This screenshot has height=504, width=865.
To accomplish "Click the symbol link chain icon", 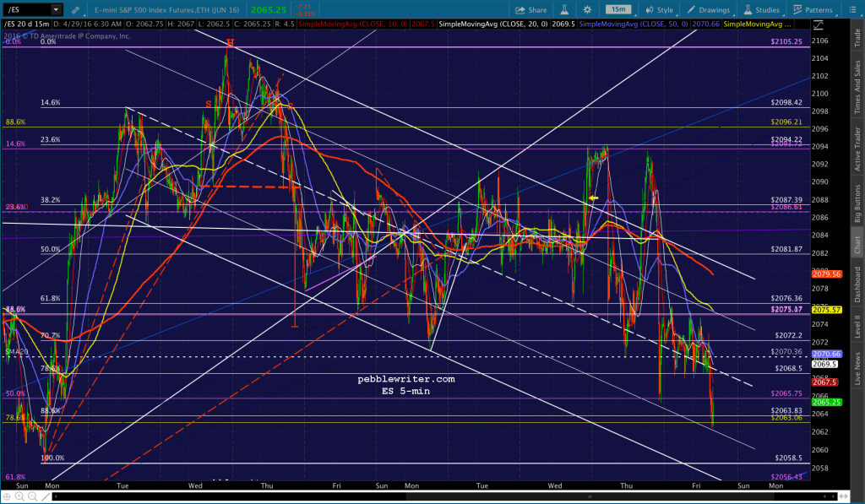I will coord(75,10).
